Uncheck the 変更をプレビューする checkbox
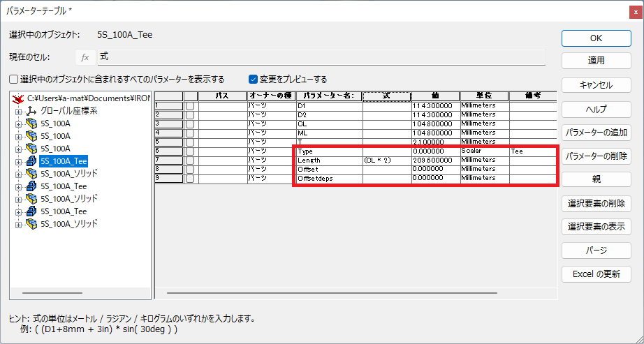This screenshot has height=344, width=644. click(254, 80)
